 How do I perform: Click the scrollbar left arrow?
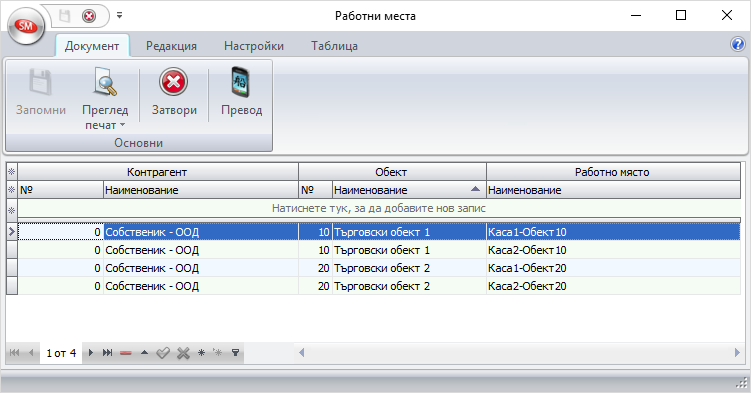[x=301, y=353]
